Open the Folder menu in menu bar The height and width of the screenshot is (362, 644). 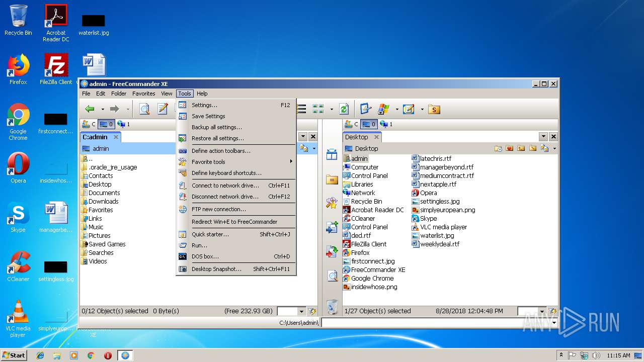click(119, 94)
